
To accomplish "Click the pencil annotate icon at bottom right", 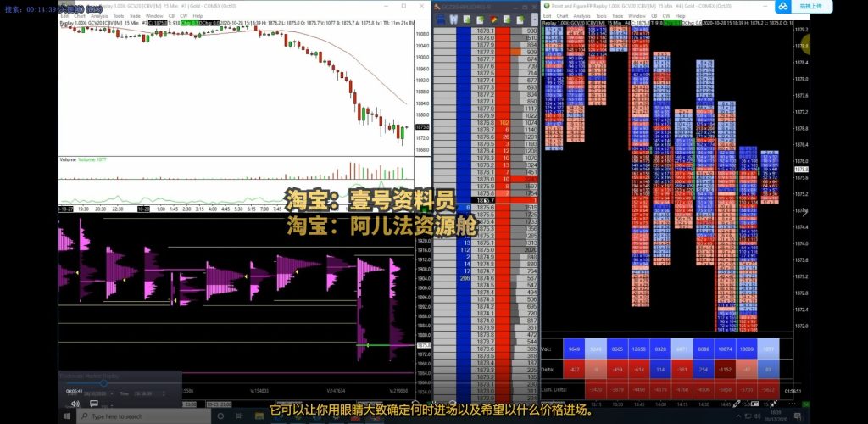I will 737,404.
